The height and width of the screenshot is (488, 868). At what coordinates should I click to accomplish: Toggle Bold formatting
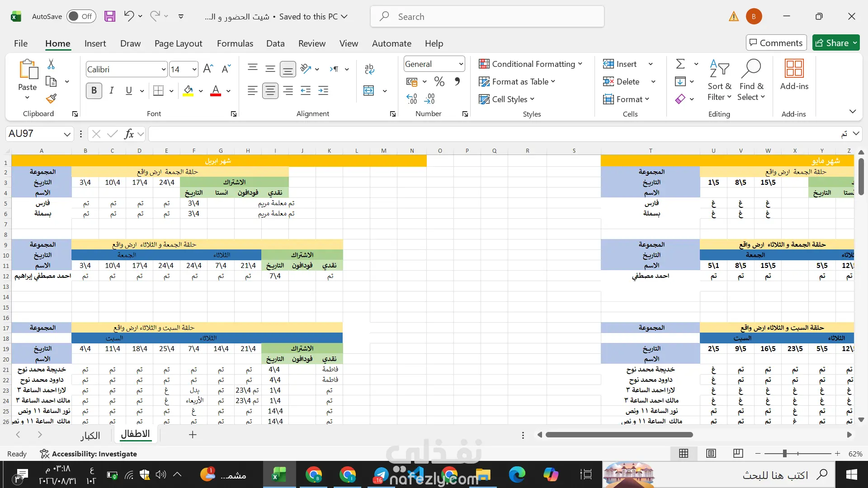coord(94,91)
